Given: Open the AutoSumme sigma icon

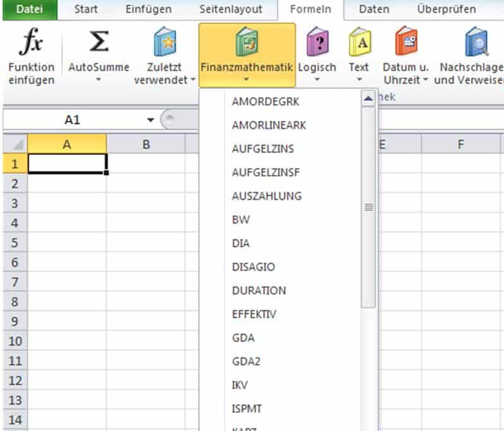Looking at the screenshot, I should [98, 43].
